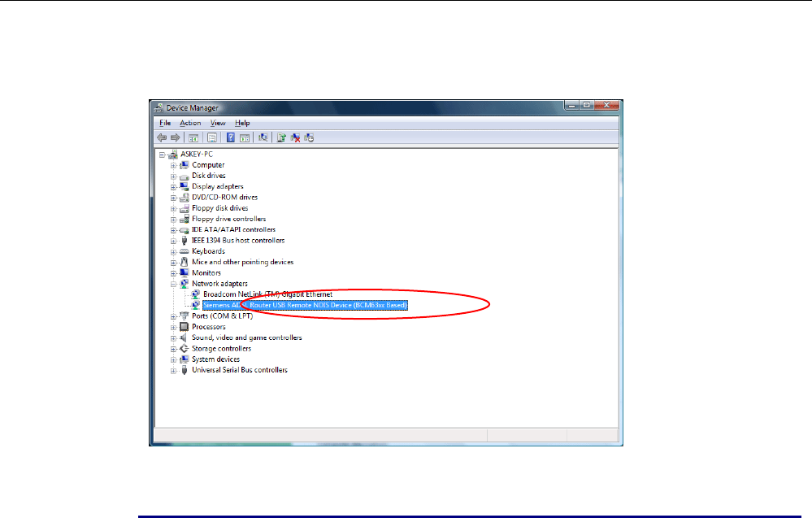The width and height of the screenshot is (812, 518).
Task: Scan for hardware changes toolbar icon
Action: coord(263,137)
